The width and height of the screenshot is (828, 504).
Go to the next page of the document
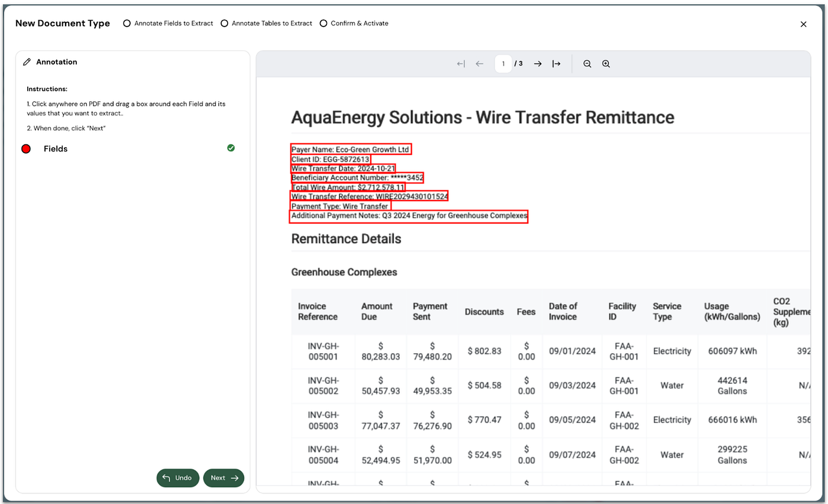click(x=538, y=63)
